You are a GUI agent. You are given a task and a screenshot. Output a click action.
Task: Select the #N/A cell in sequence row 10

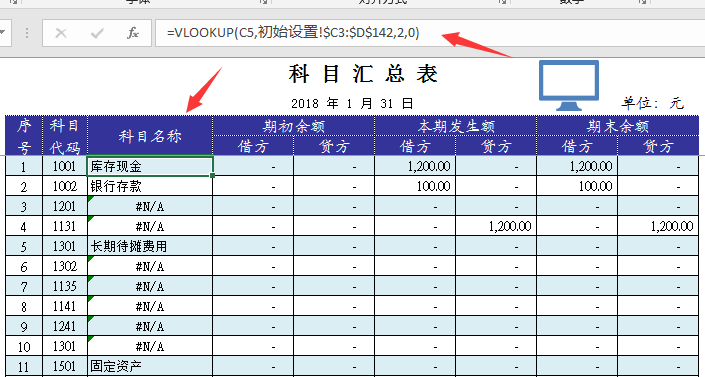coord(150,346)
